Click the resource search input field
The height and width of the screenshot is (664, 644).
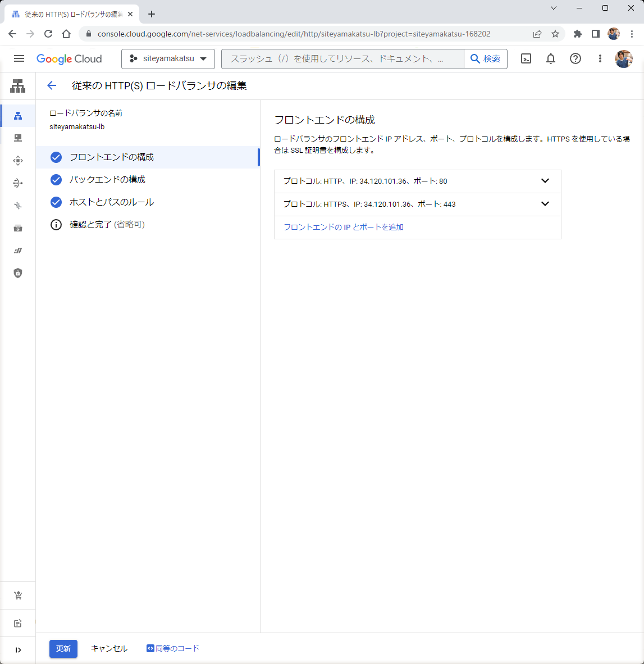pos(342,58)
